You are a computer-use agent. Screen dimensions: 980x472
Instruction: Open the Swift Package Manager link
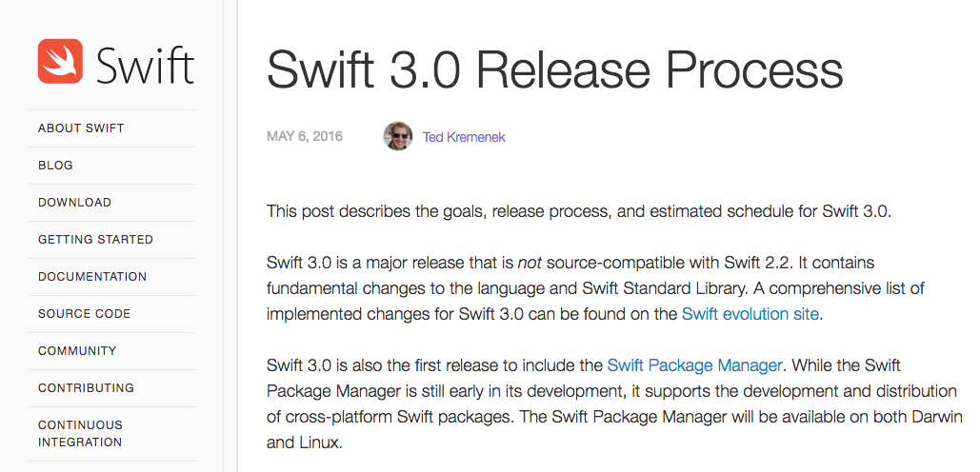694,364
